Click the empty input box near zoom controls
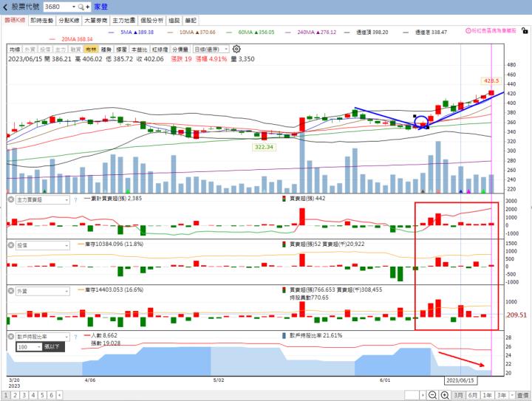Image resolution: width=532 pixels, height=401 pixels. pos(412,395)
